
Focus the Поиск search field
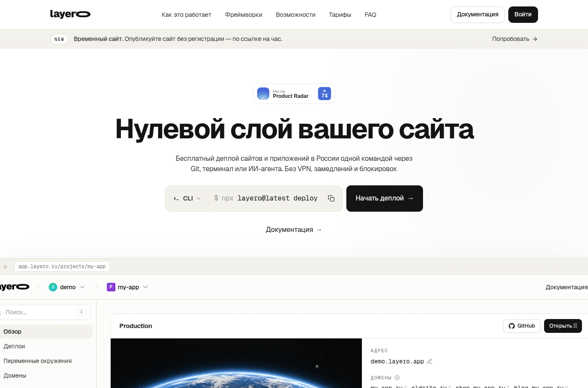[x=45, y=312]
